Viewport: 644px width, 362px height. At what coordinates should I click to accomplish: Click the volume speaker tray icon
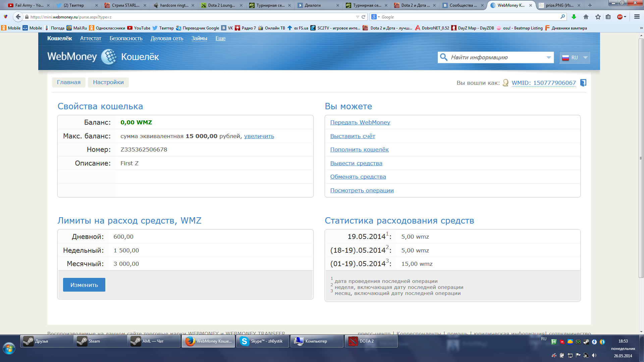point(594,355)
